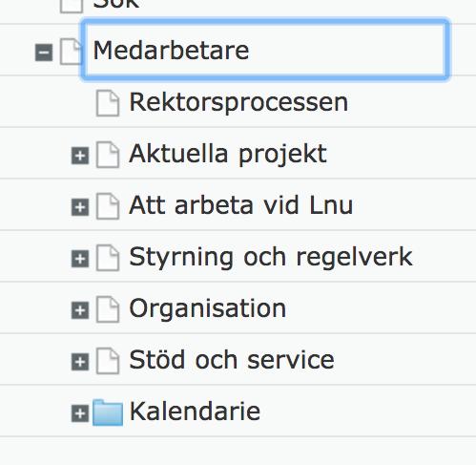Screen dimensions: 476x465
Task: Expand the Styrning och regelverk node
Action: click(80, 259)
